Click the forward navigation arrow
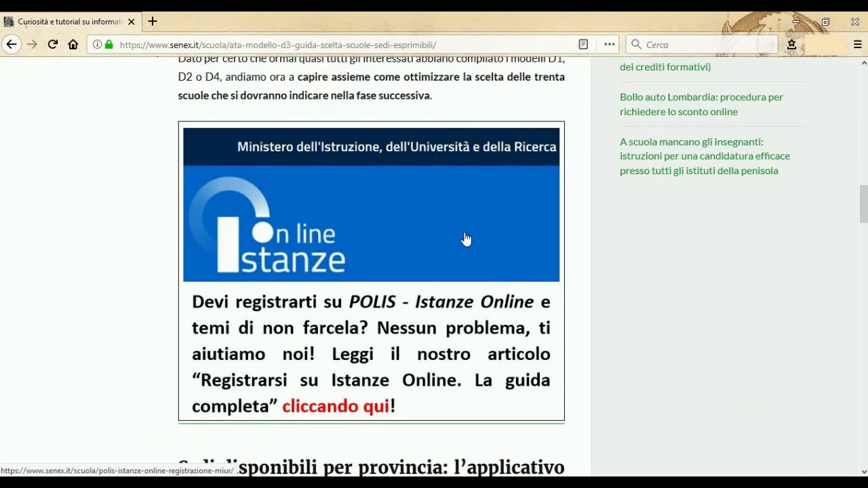 [x=32, y=45]
